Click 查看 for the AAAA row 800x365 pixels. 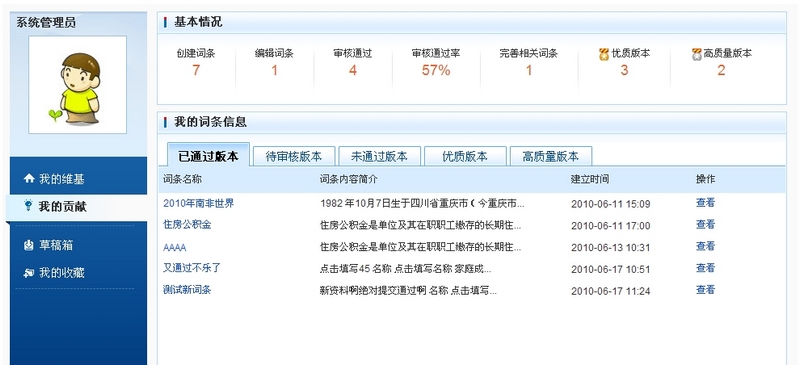pyautogui.click(x=705, y=247)
